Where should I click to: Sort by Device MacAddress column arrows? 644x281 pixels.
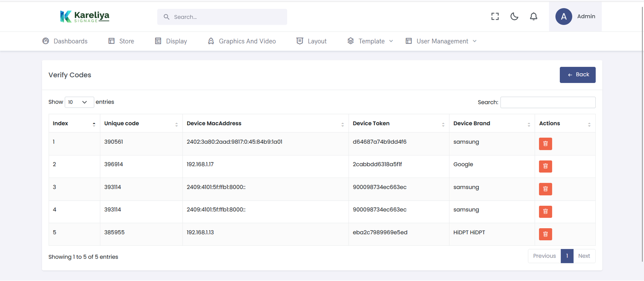coord(343,124)
